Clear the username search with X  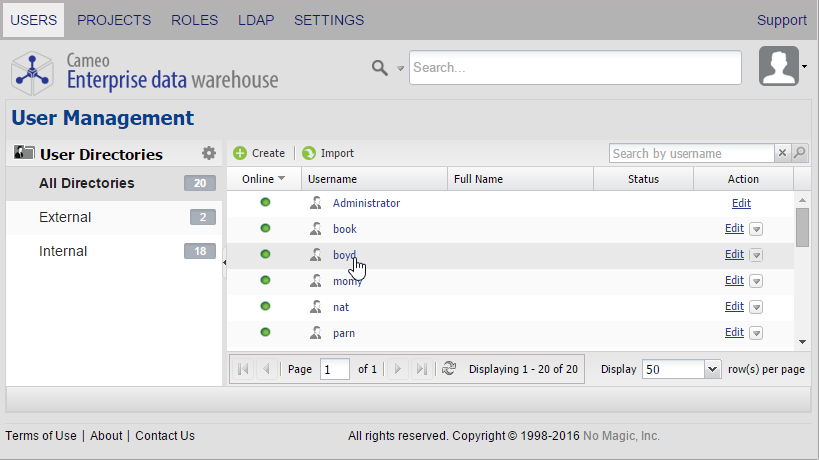pos(782,153)
